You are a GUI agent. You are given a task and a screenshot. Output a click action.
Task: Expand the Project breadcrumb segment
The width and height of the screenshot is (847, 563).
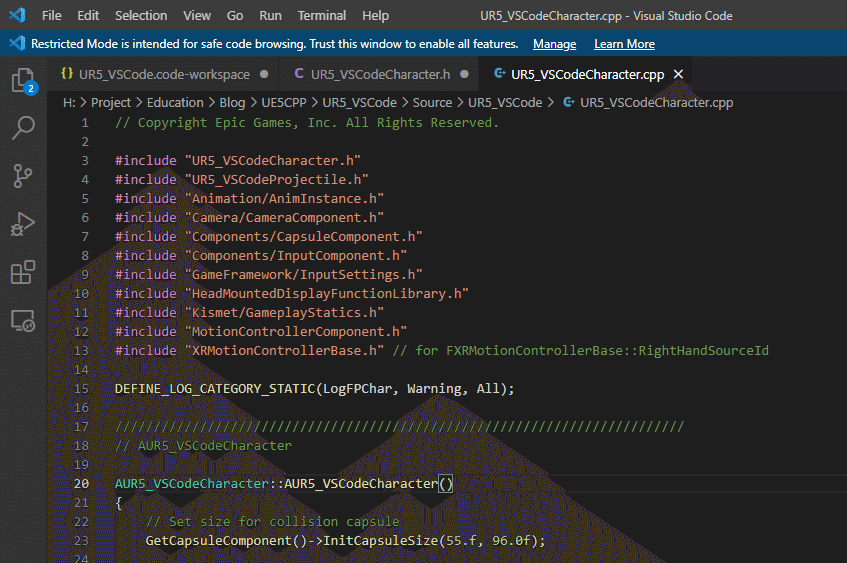click(x=111, y=103)
